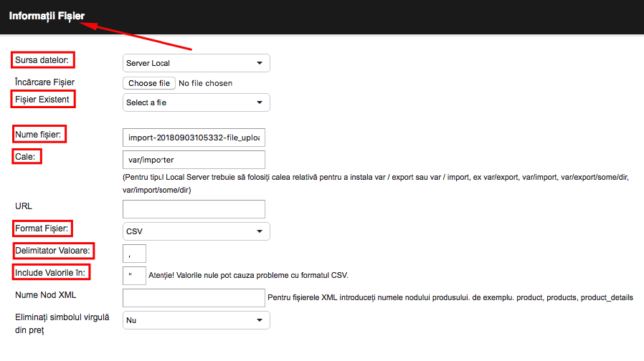
Task: Click the Cale input with var/importer
Action: pos(194,160)
